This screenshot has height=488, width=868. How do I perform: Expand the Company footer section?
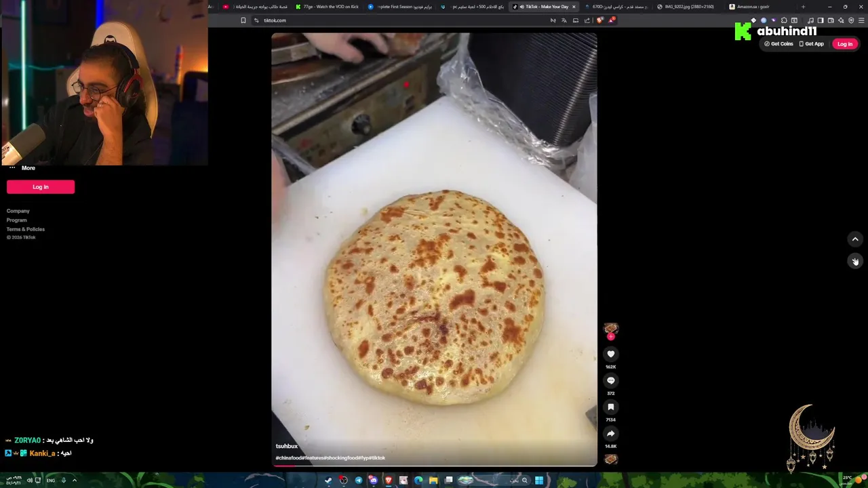tap(18, 211)
